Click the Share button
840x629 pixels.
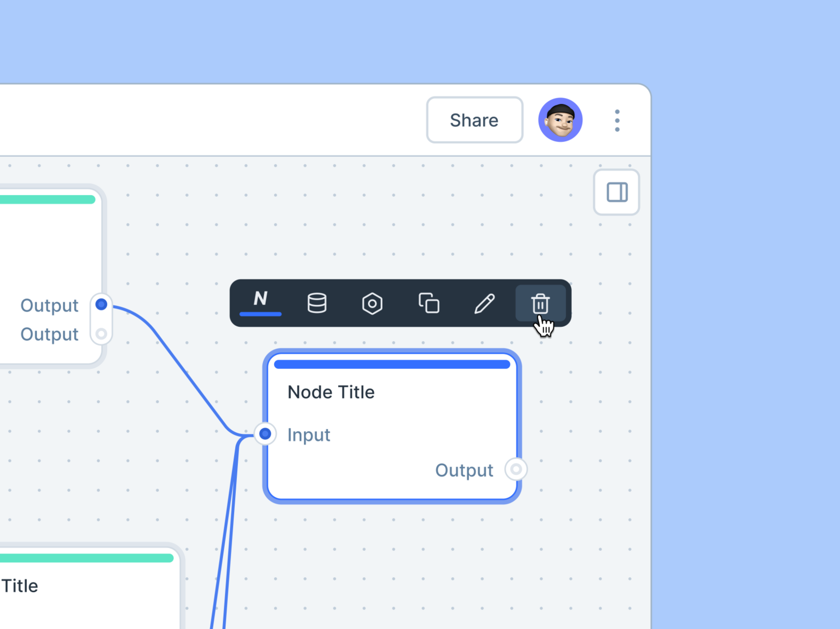tap(474, 120)
